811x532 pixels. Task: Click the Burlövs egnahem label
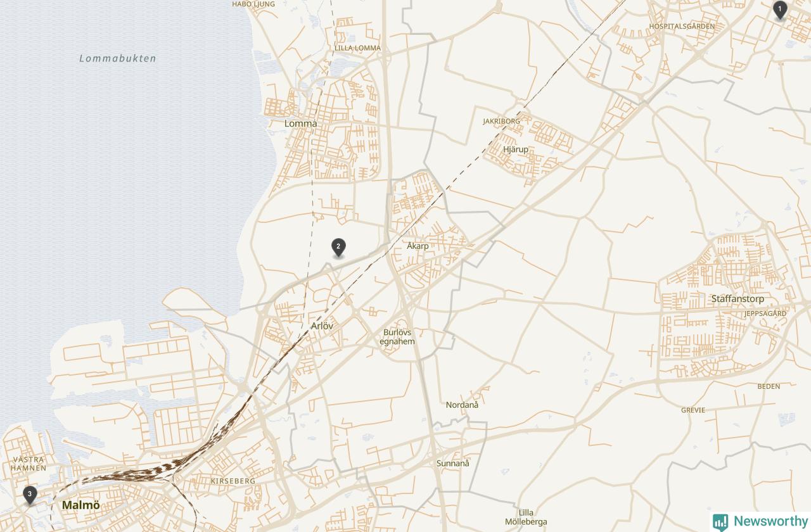point(397,337)
